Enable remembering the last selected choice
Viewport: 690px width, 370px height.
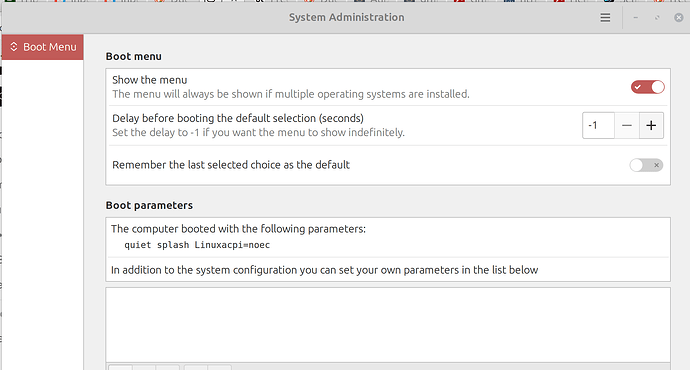pos(646,165)
